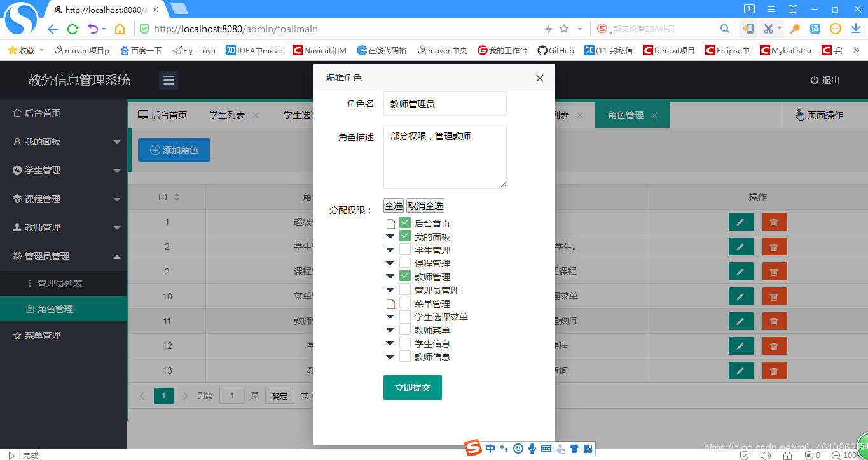Check the 管理员管理 permission checkbox
This screenshot has height=460, width=868.
tap(405, 290)
